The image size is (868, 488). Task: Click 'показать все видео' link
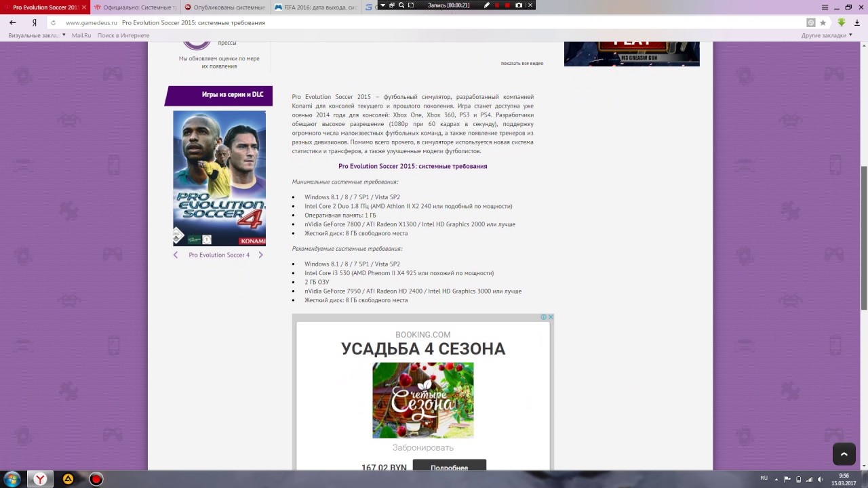pos(522,63)
